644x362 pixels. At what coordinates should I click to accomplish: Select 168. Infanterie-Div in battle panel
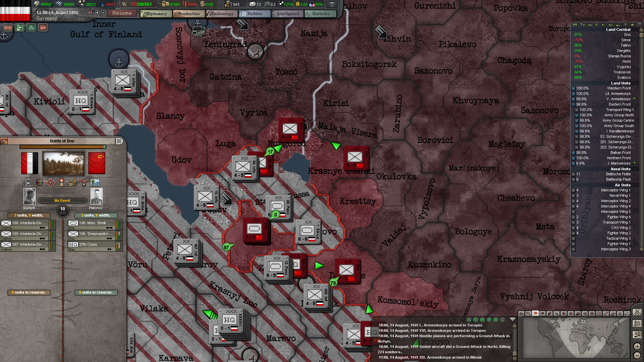pos(28,225)
